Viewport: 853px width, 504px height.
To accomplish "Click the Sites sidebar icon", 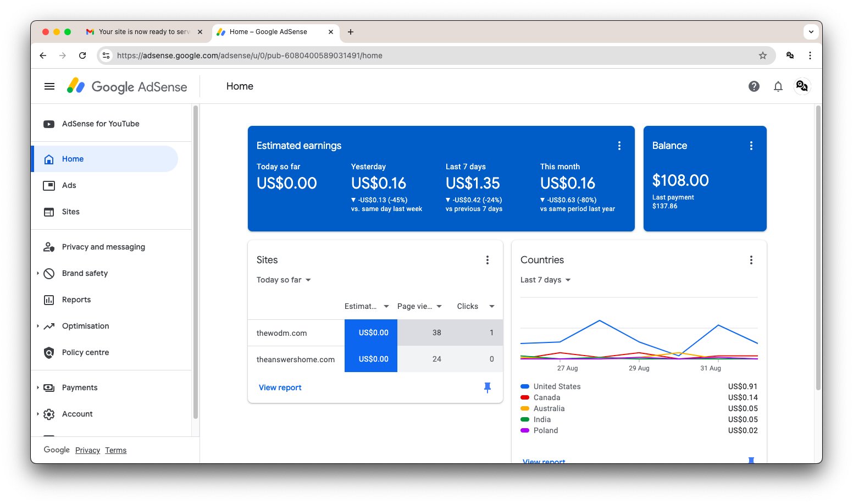I will [49, 212].
